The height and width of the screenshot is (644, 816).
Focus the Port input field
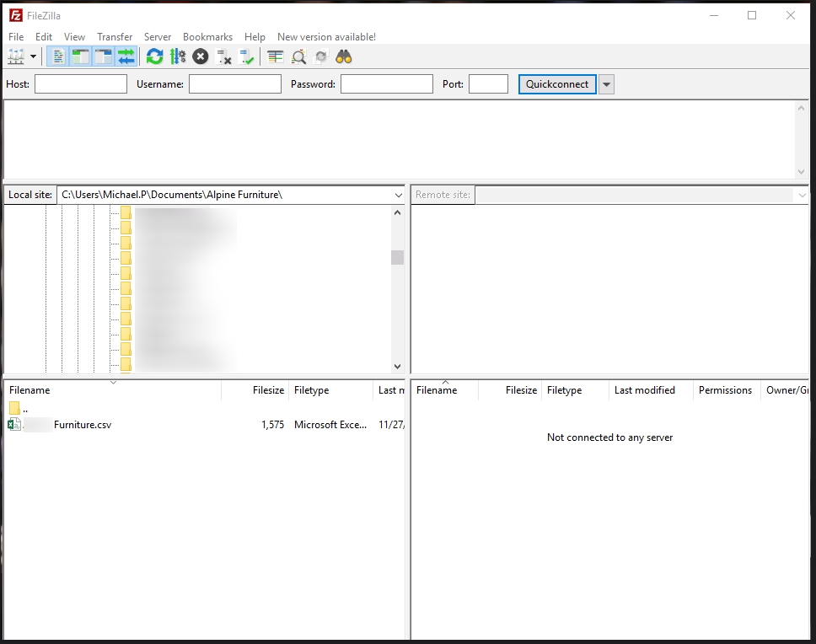point(488,84)
